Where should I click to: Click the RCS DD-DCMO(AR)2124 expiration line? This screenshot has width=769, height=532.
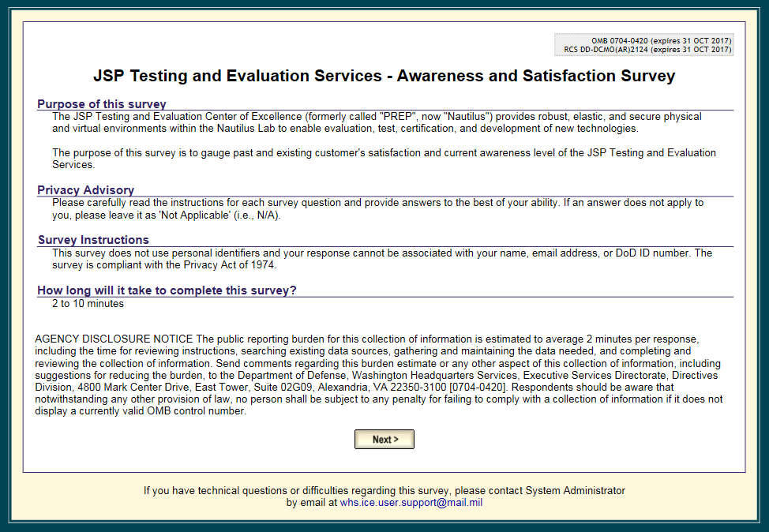[x=647, y=50]
